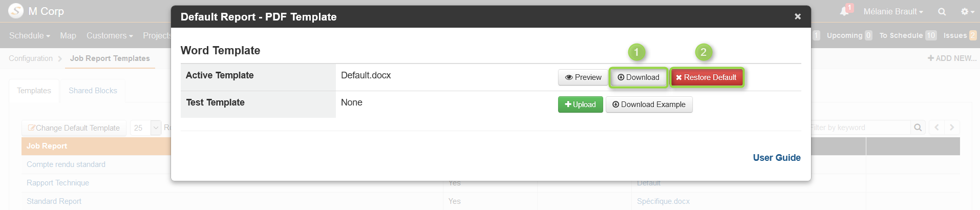The image size is (980, 210).
Task: Open the settings gear menu
Action: 967,11
